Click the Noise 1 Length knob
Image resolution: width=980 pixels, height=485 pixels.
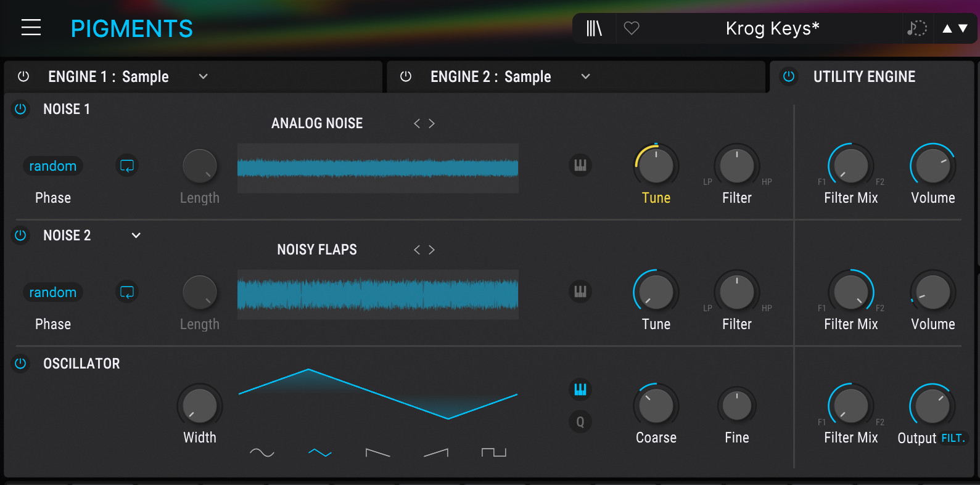[200, 166]
